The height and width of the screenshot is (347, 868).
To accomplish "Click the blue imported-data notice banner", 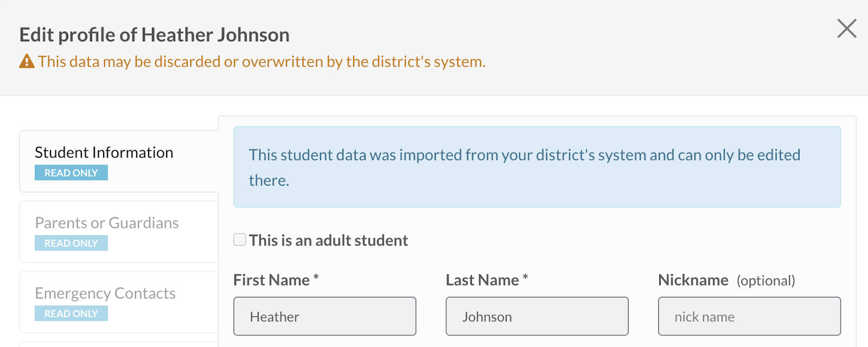I will [x=537, y=167].
